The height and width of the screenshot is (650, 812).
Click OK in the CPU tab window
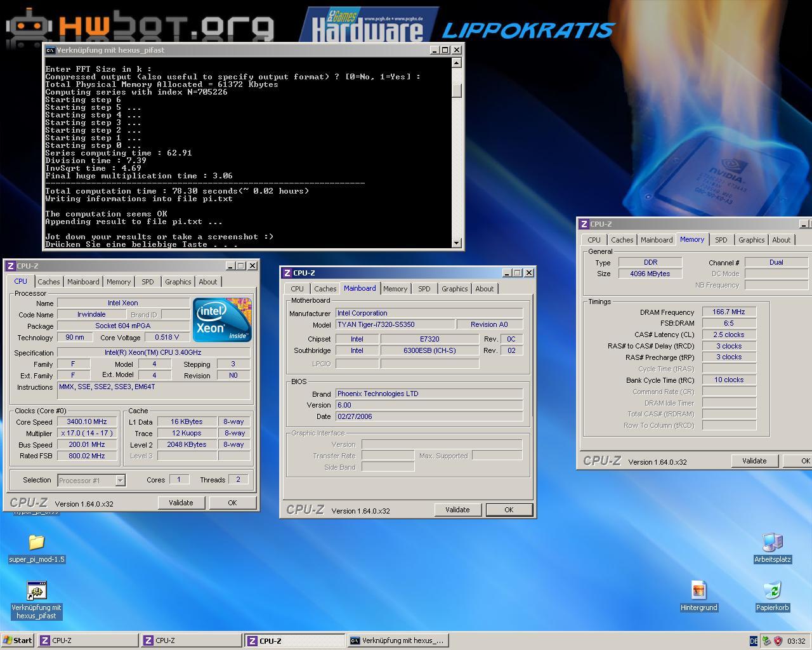(232, 503)
